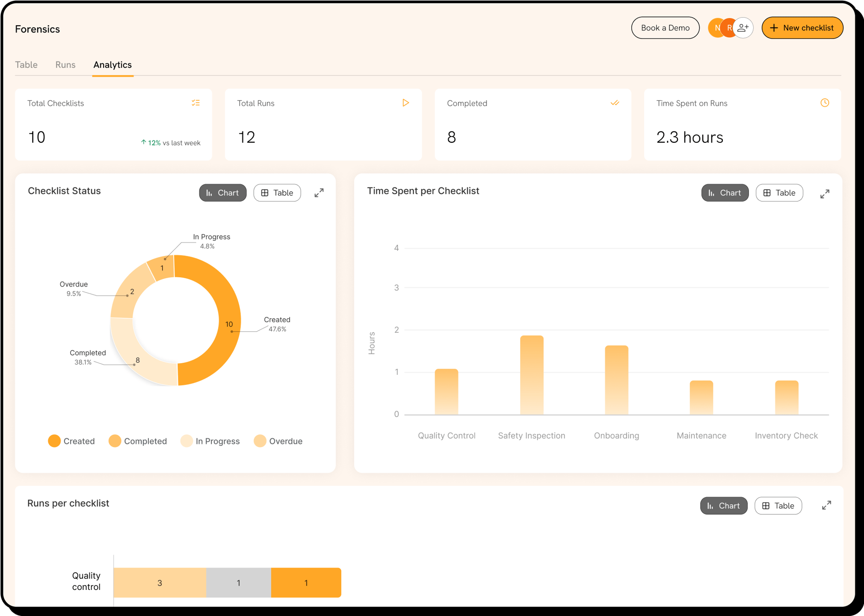Click the double-check icon in Completed card

[x=615, y=103]
